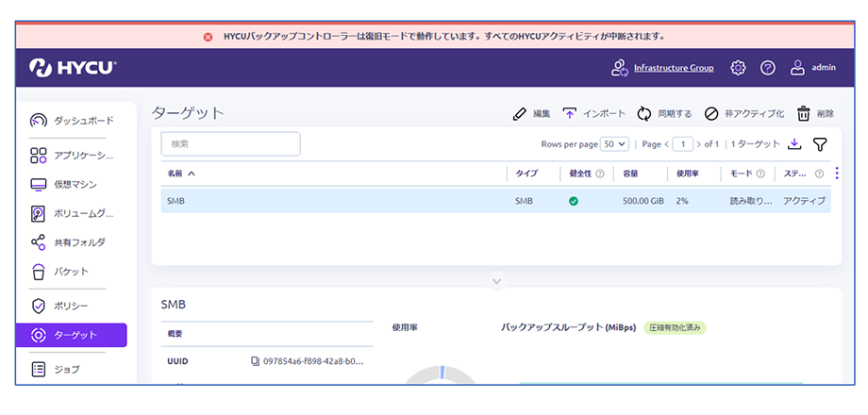The height and width of the screenshot is (415, 868).
Task: Open the column options vertical dots
Action: point(837,174)
